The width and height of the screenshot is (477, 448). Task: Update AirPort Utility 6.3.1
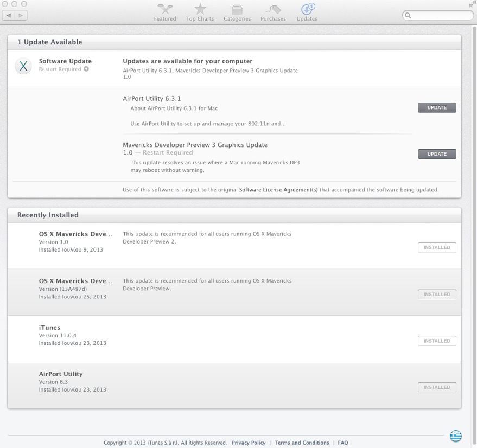[437, 108]
